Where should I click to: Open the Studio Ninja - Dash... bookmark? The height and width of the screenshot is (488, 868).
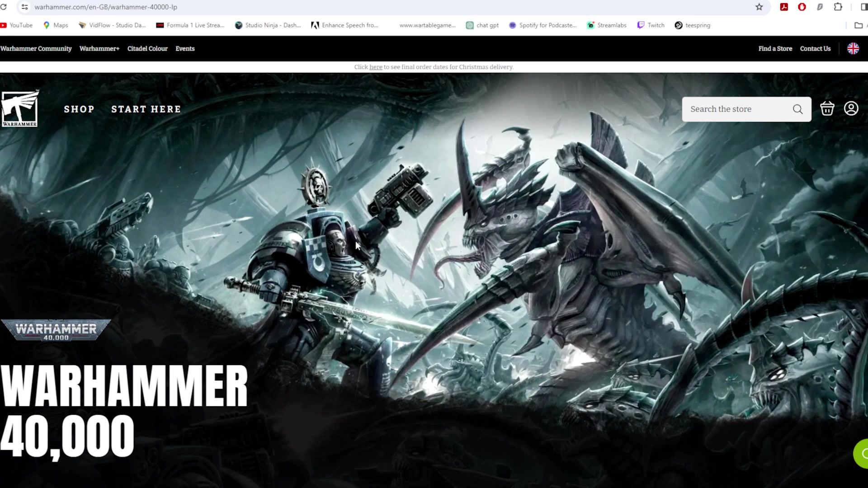pos(268,25)
